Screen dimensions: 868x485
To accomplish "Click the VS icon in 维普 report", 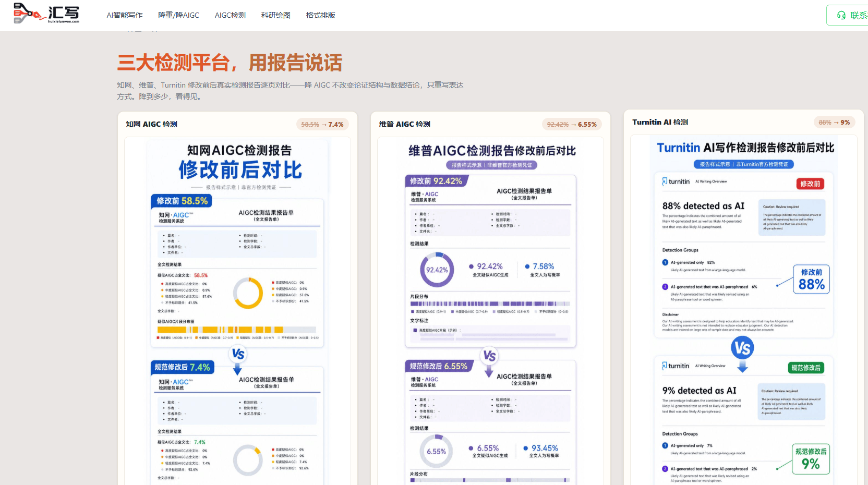I will click(x=489, y=356).
